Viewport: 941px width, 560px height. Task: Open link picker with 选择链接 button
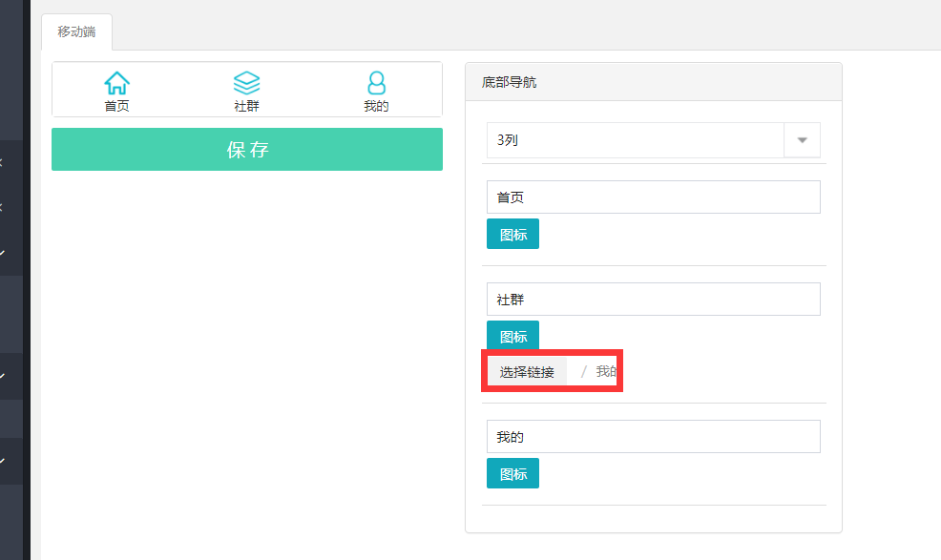tap(527, 372)
